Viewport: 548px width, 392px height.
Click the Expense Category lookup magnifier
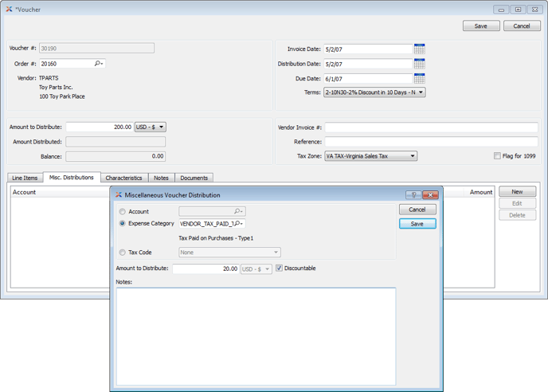click(238, 224)
